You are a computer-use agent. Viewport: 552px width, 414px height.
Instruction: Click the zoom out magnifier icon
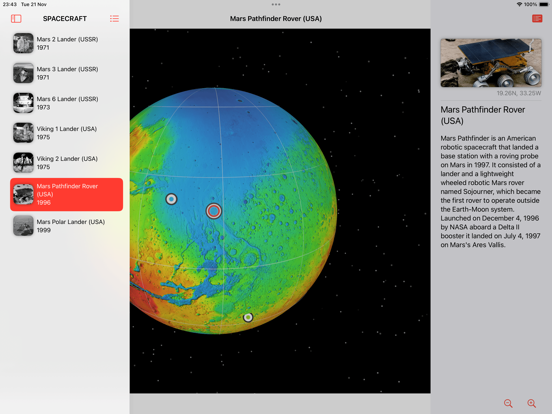coord(508,403)
